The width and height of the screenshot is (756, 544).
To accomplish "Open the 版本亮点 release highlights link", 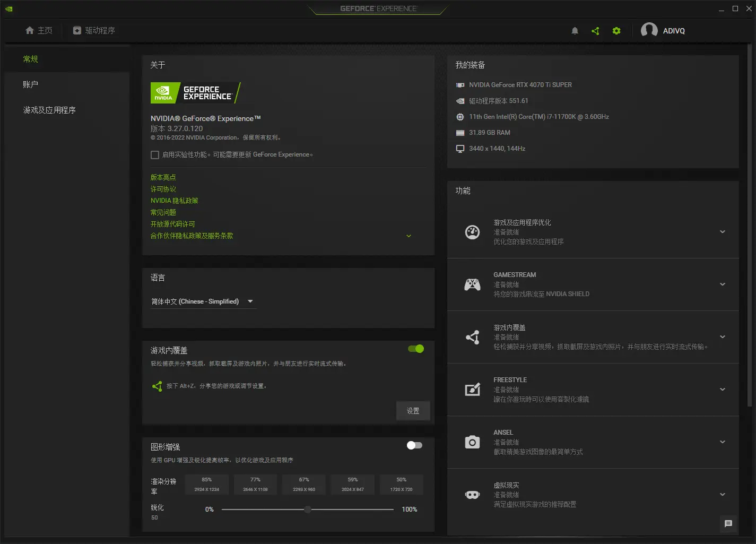I will click(163, 177).
